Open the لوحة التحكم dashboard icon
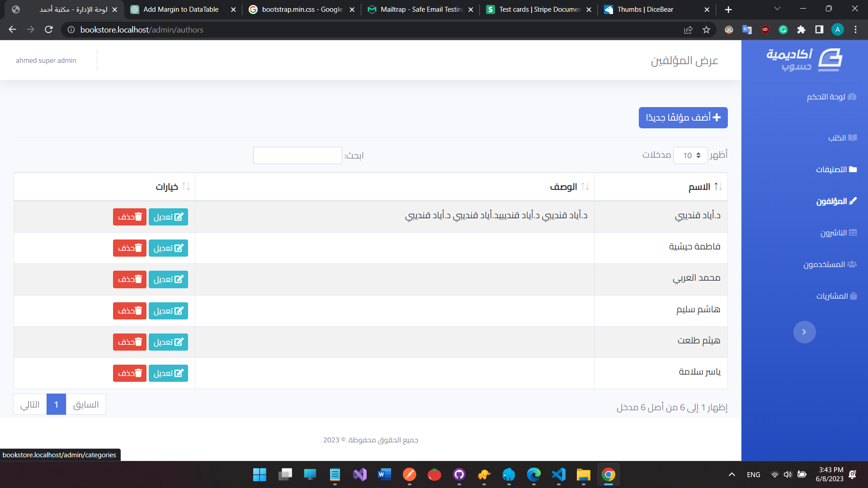This screenshot has height=488, width=868. pos(852,97)
